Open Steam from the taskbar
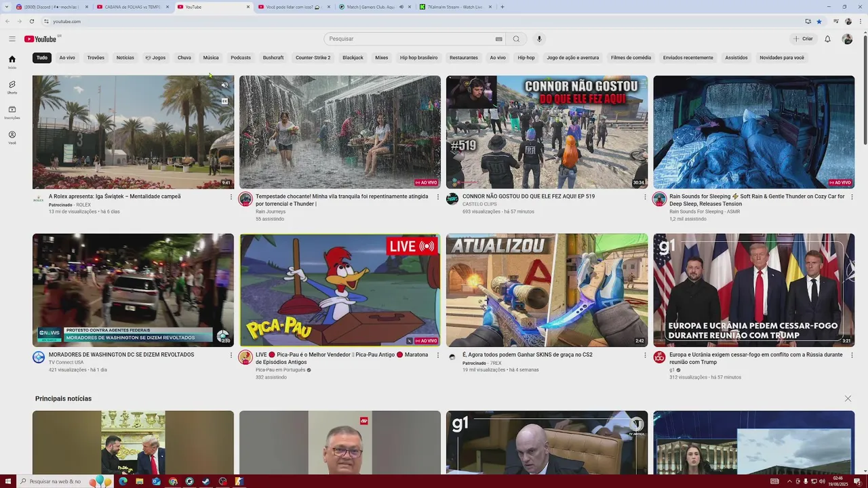Viewport: 868px width, 488px height. pos(205,481)
